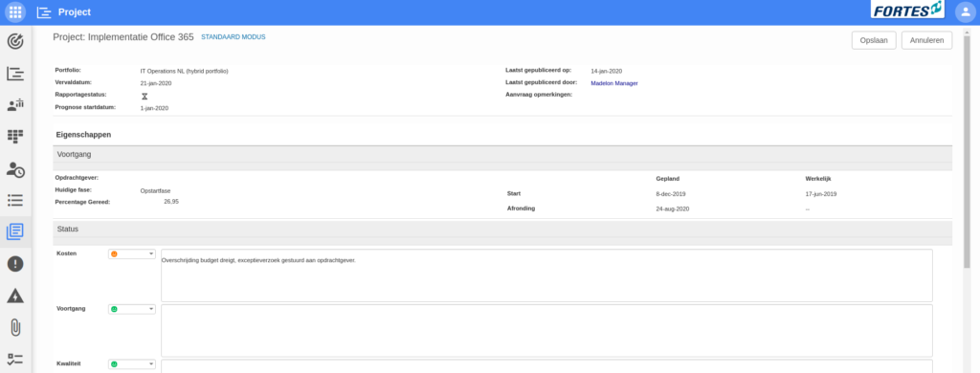
Task: Open the Kwaliteit status indicator dropdown
Action: tap(132, 364)
